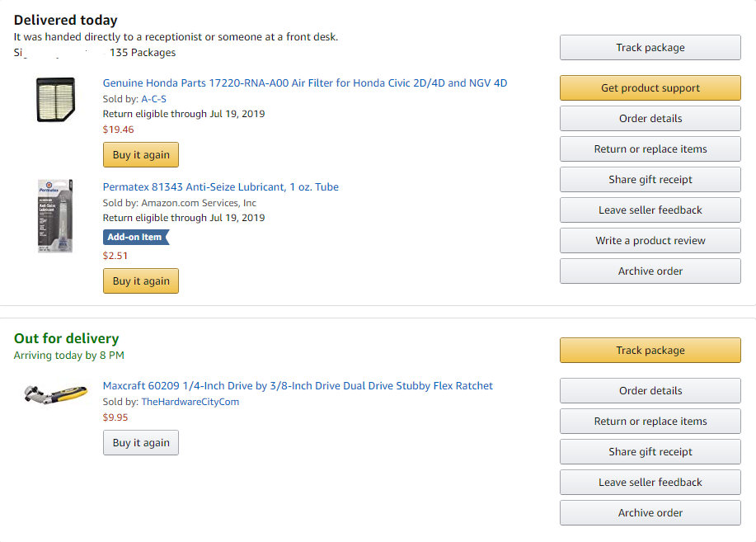Buy the Honda air filter again
This screenshot has width=756, height=542.
coord(141,154)
